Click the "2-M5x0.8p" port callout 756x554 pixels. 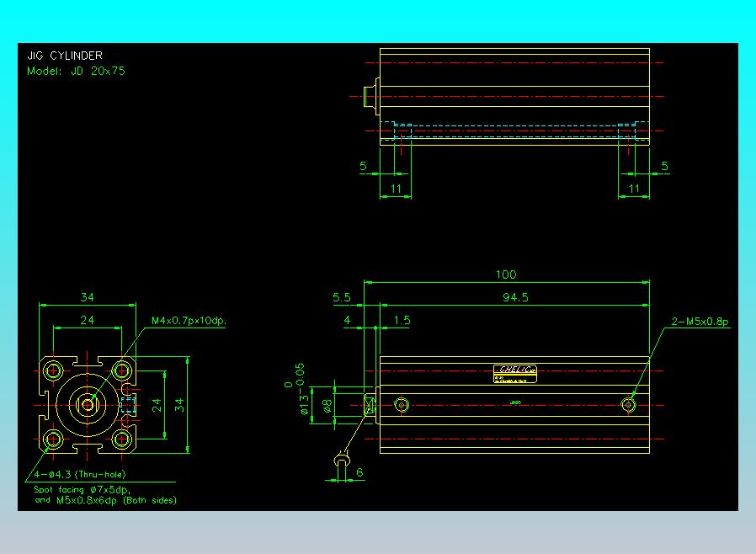(x=700, y=321)
